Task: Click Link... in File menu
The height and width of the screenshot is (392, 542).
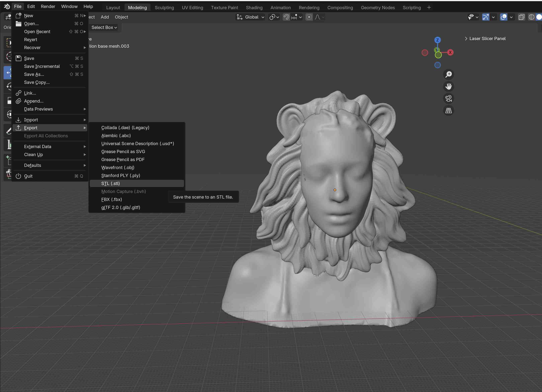Action: pyautogui.click(x=50, y=93)
